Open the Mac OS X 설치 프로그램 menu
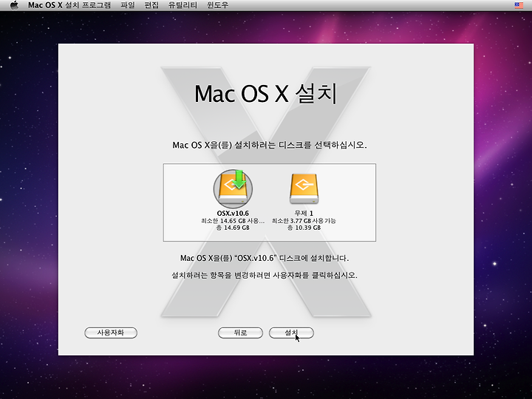The width and height of the screenshot is (532, 399). (x=69, y=5)
